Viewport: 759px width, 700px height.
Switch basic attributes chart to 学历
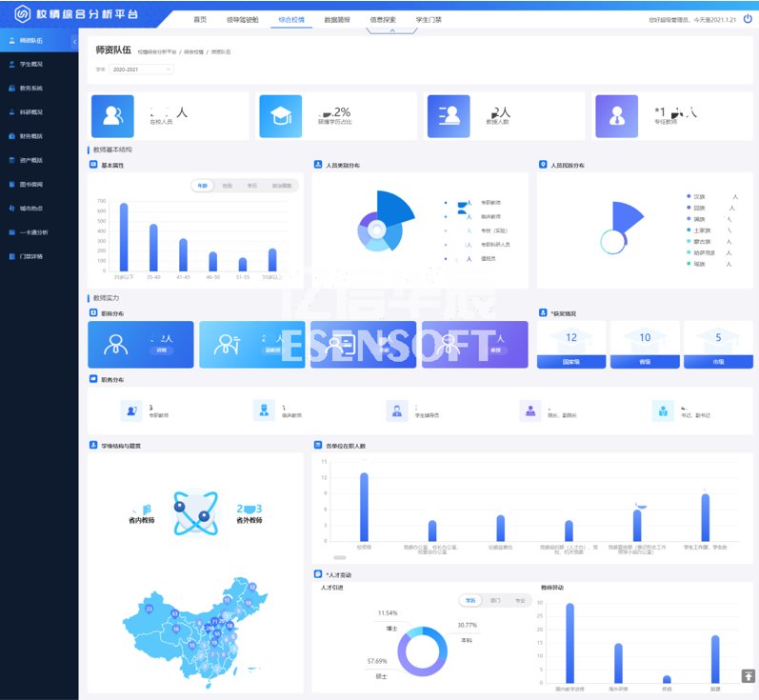[x=252, y=186]
